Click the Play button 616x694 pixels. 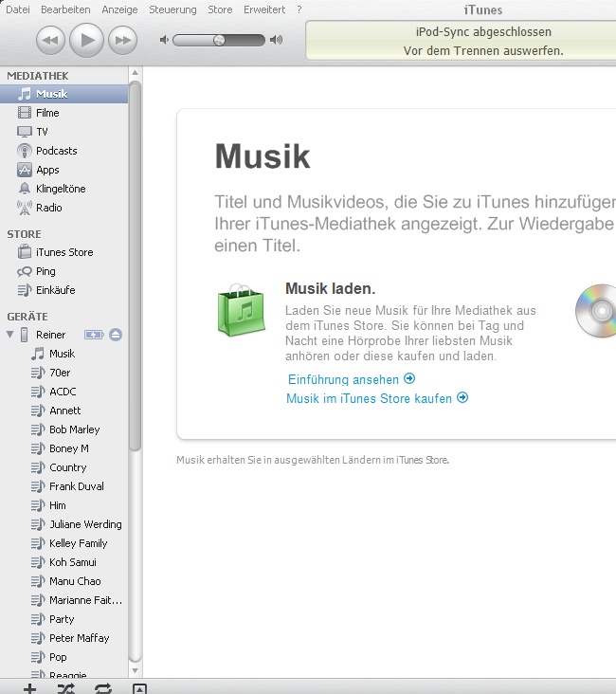click(x=87, y=40)
